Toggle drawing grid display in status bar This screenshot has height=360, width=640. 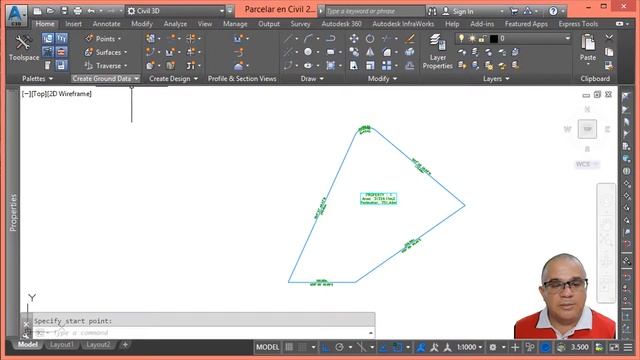[289, 347]
